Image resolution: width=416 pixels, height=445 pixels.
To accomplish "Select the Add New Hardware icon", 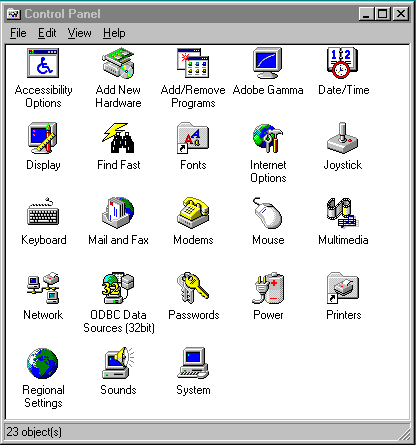I will pos(118,63).
